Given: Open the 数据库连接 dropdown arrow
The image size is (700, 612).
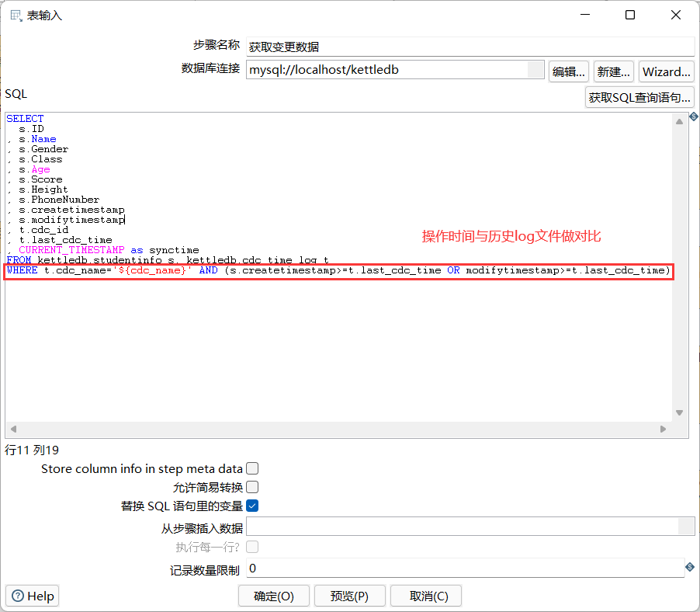Looking at the screenshot, I should tap(535, 70).
